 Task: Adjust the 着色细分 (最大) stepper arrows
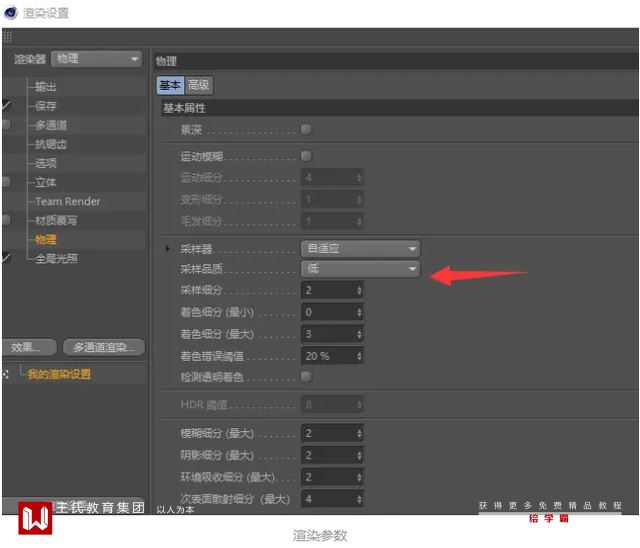tap(359, 334)
